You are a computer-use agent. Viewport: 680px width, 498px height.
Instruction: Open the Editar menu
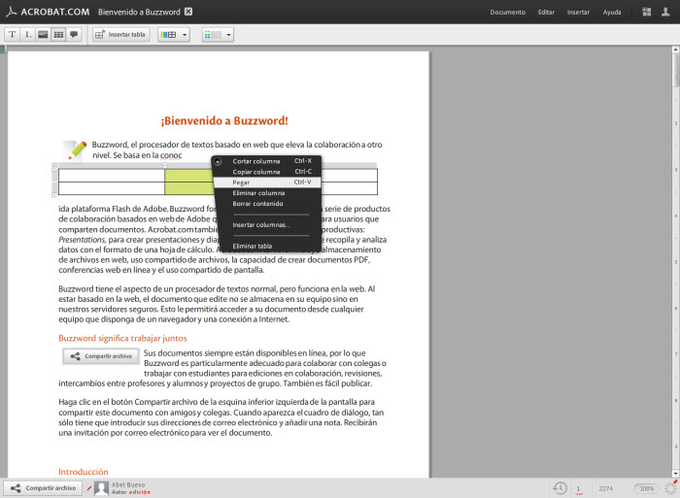pos(546,12)
